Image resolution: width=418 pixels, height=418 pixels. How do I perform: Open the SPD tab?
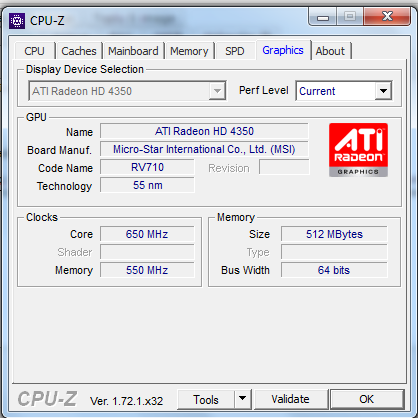tap(235, 51)
